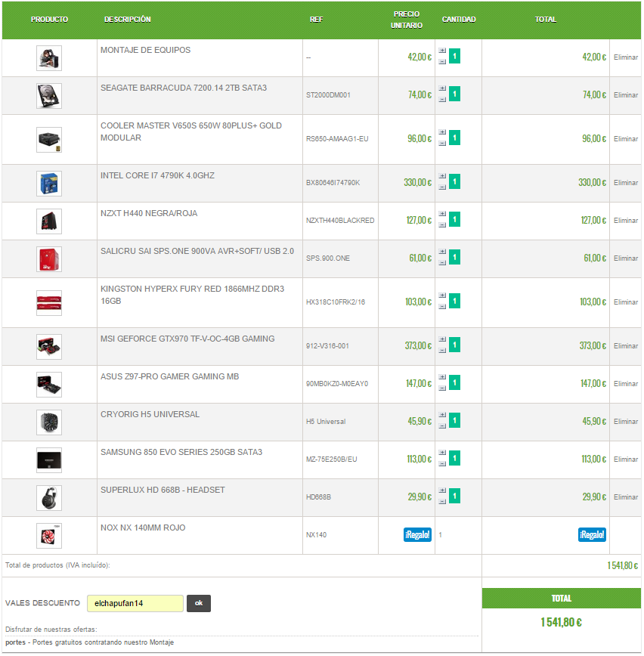This screenshot has width=644, height=656.
Task: Remove Kingston HyperX RAM via Eliminar
Action: click(626, 302)
